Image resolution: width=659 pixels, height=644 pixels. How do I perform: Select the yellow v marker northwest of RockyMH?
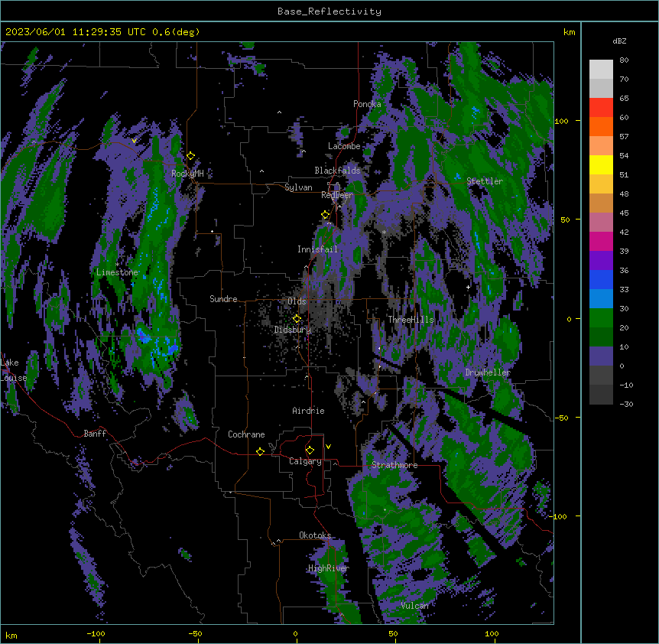point(134,141)
